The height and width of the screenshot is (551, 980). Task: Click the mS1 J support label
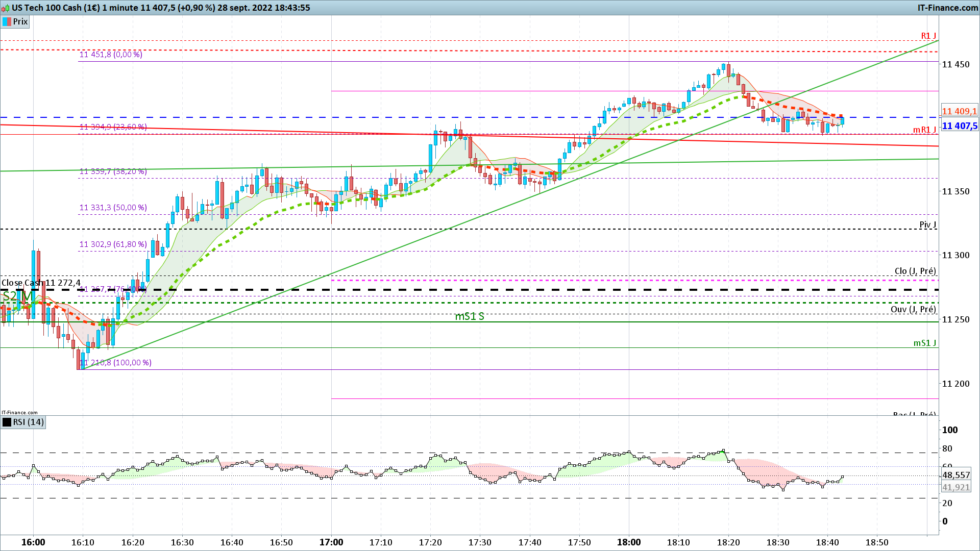(925, 343)
